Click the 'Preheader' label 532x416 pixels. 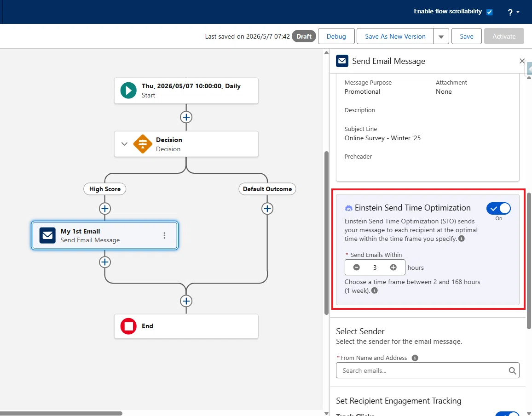tap(358, 156)
